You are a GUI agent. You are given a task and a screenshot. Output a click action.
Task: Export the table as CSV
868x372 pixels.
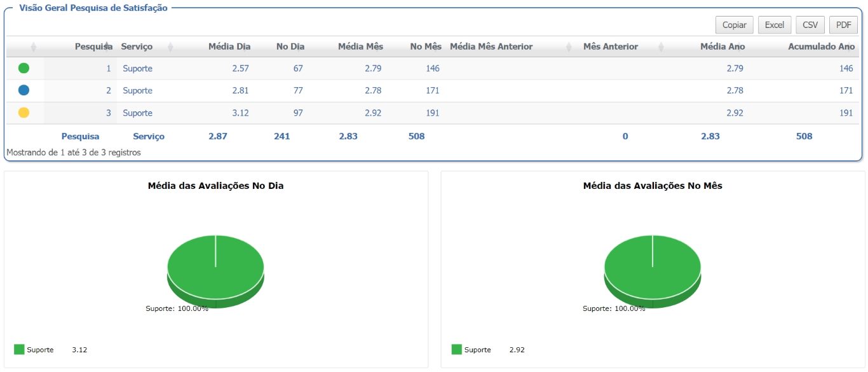[810, 25]
